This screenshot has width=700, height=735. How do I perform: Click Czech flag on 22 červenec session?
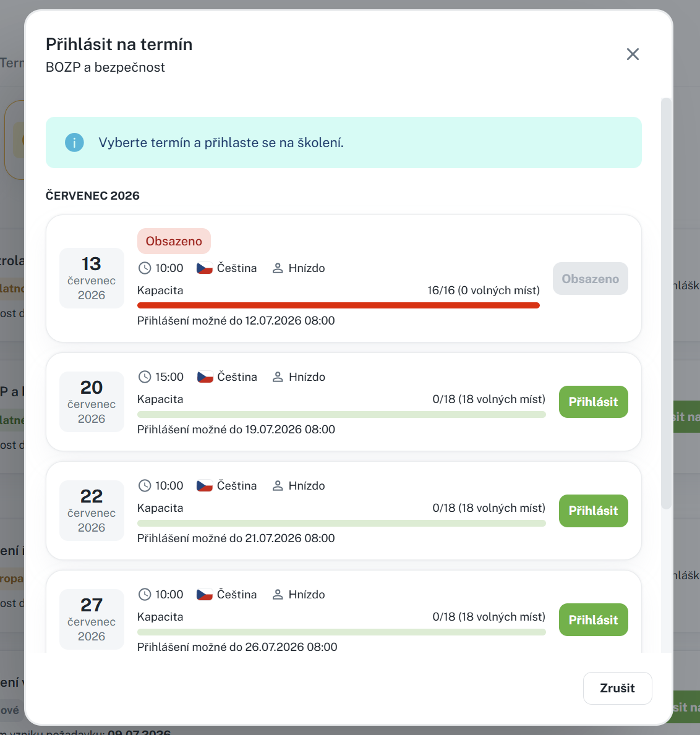(205, 486)
